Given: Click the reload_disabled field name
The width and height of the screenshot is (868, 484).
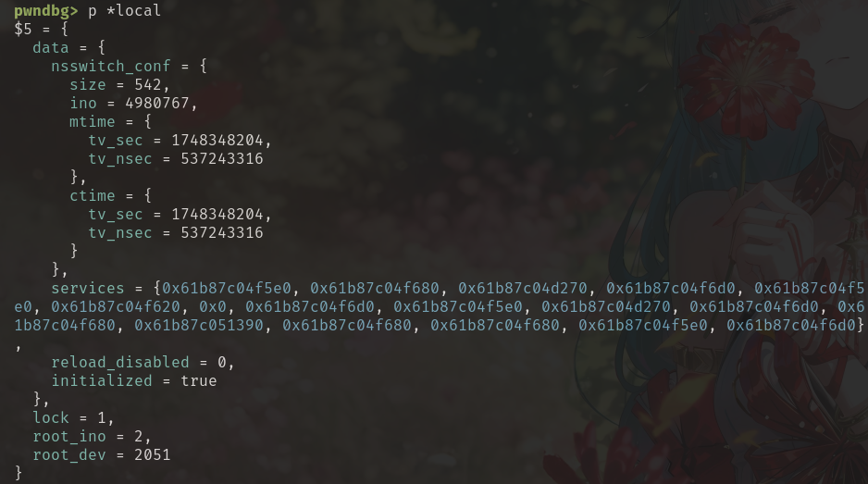Looking at the screenshot, I should (120, 362).
